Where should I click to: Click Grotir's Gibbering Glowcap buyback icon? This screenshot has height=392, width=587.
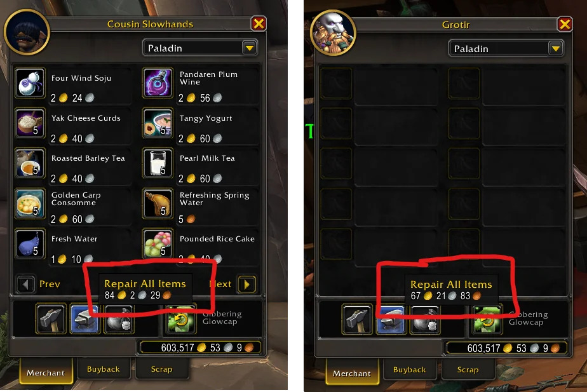click(x=487, y=320)
